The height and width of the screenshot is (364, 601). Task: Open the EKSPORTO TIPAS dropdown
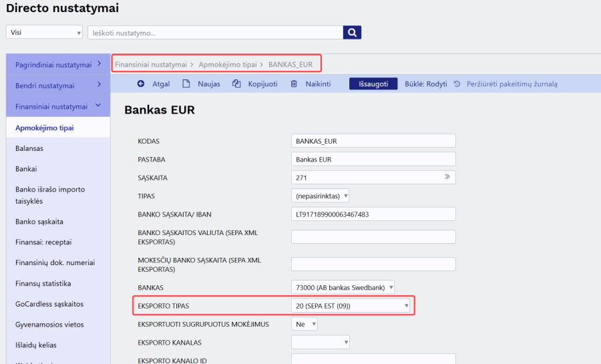[351, 306]
